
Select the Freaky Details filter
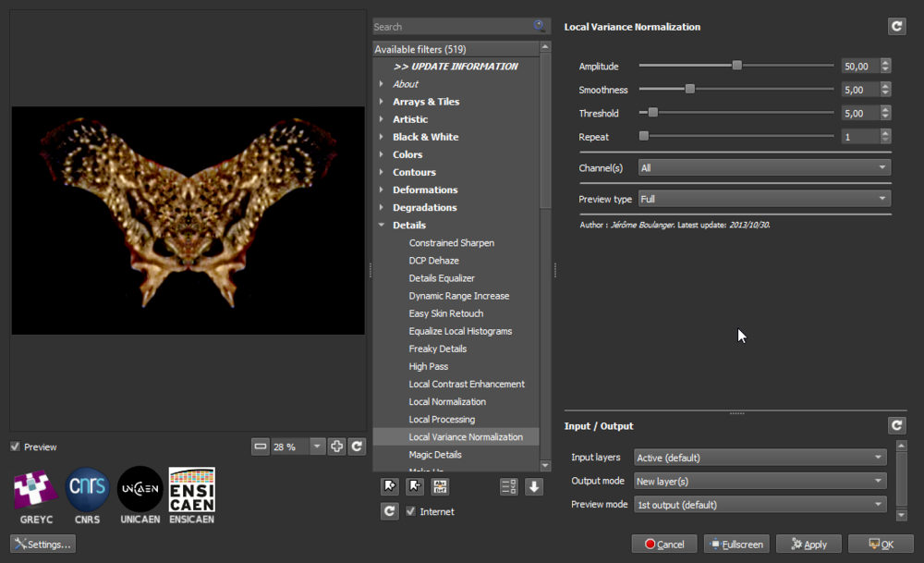pyautogui.click(x=437, y=349)
